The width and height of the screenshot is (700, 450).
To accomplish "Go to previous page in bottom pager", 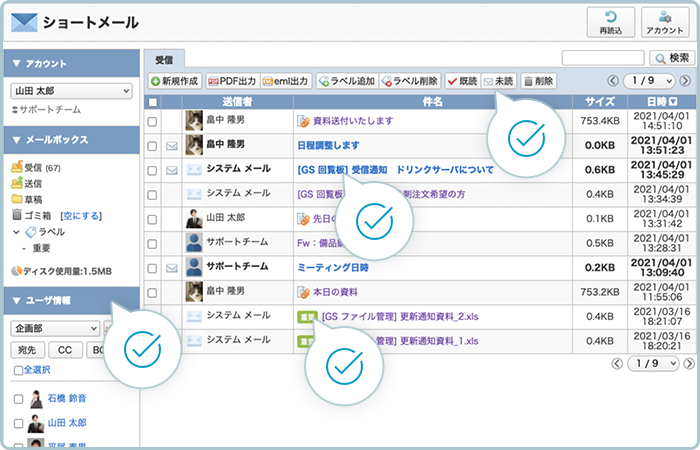I will click(617, 364).
